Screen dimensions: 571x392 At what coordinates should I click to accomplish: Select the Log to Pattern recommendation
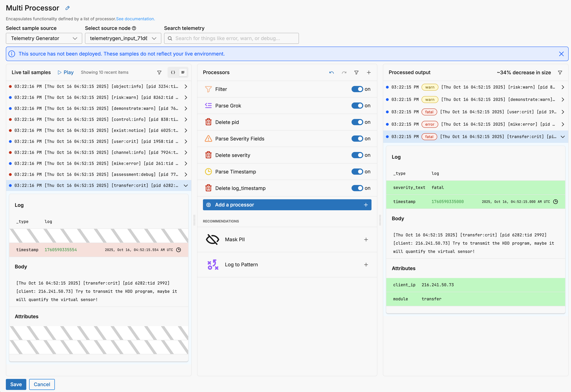(241, 265)
